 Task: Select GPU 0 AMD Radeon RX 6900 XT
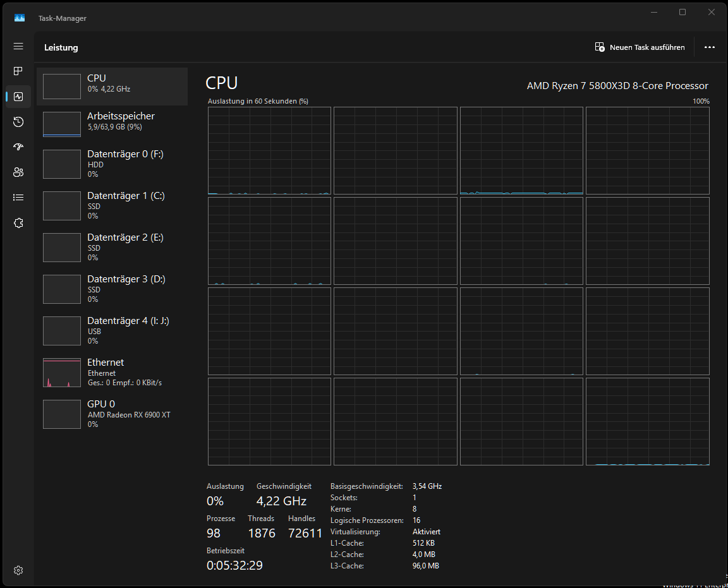(x=112, y=414)
